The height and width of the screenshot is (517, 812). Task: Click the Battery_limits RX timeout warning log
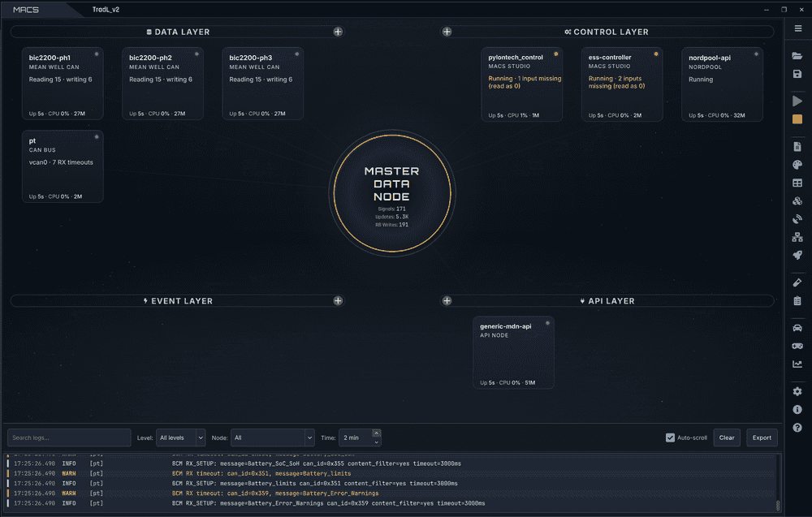tap(261, 473)
